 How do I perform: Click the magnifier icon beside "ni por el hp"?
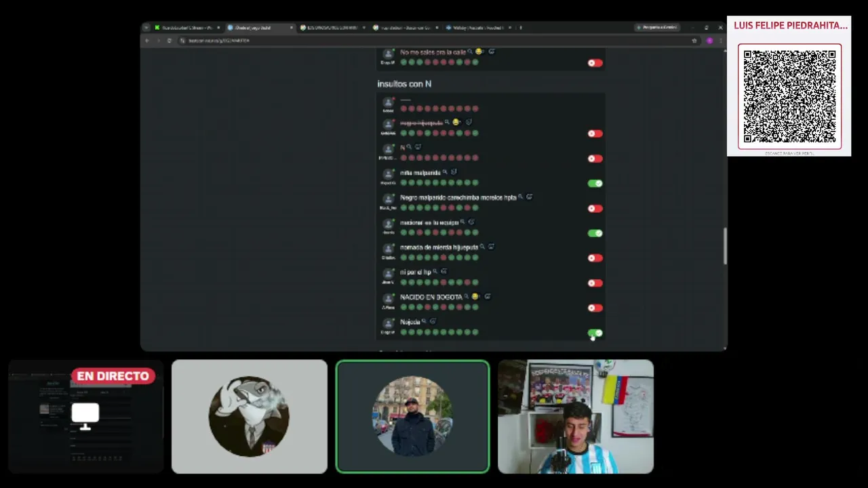pyautogui.click(x=435, y=272)
